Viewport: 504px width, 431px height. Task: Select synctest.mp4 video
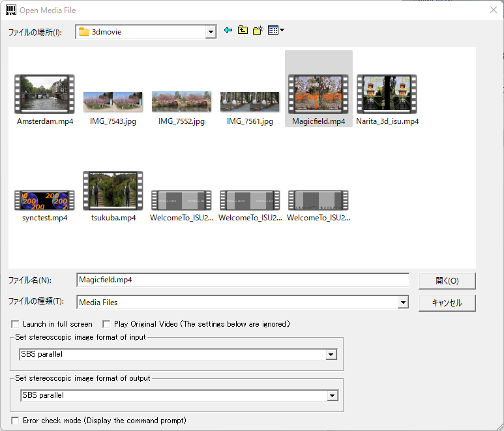45,200
